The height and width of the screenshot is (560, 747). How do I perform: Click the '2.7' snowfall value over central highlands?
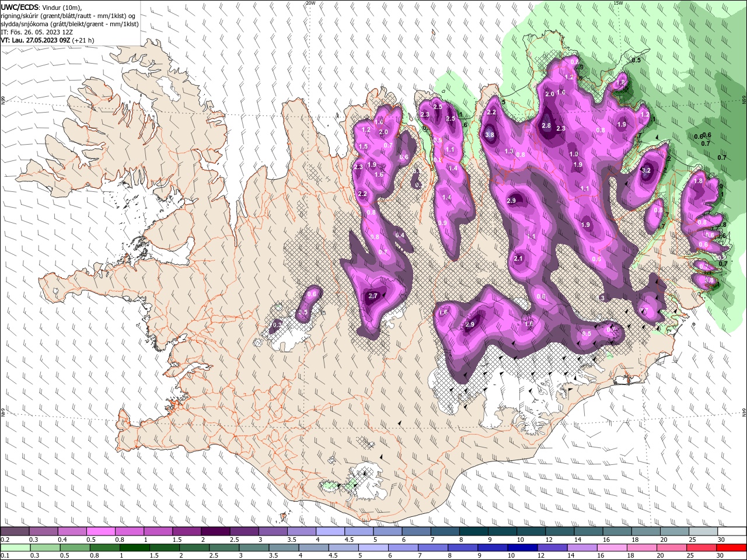pyautogui.click(x=373, y=296)
